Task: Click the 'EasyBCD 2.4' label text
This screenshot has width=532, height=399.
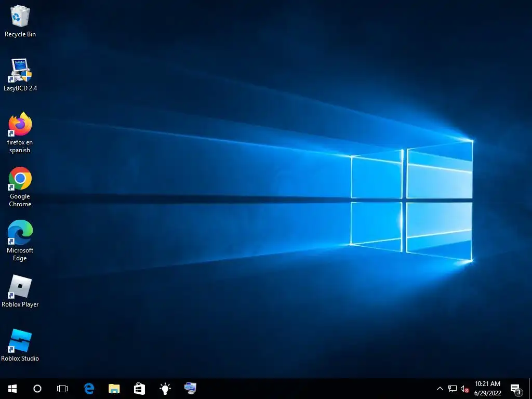Action: pyautogui.click(x=20, y=88)
